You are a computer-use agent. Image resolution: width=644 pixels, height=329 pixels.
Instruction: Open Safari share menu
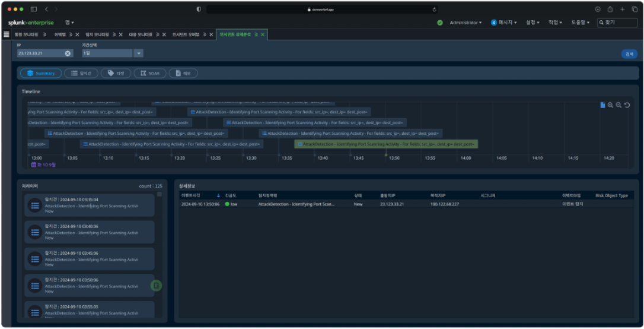pos(610,9)
